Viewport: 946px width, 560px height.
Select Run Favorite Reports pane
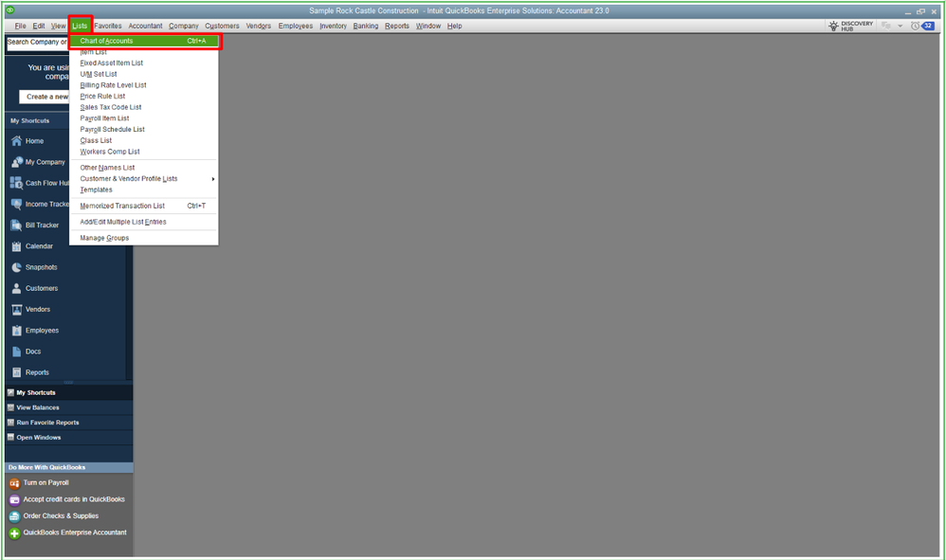69,423
